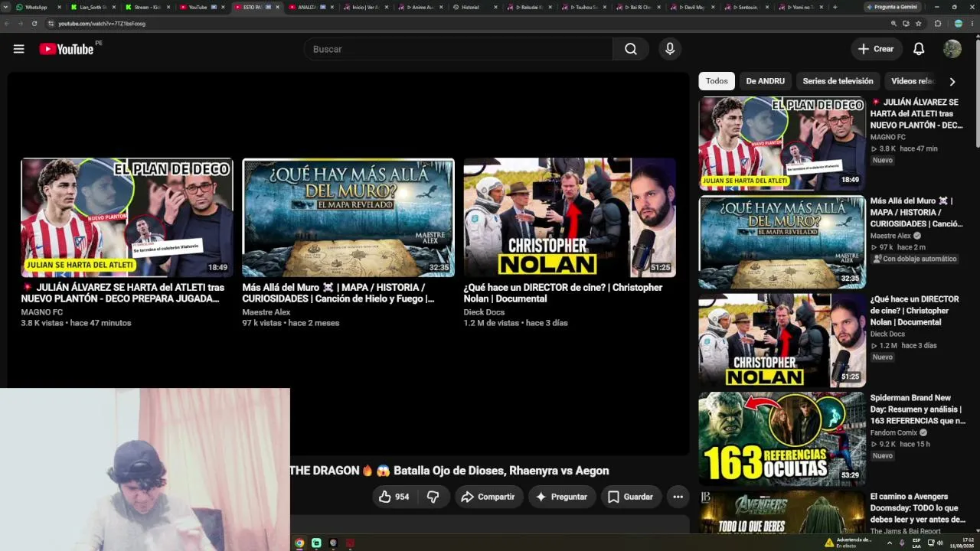
Task: Open the browser extensions puzzle icon
Action: (x=938, y=24)
